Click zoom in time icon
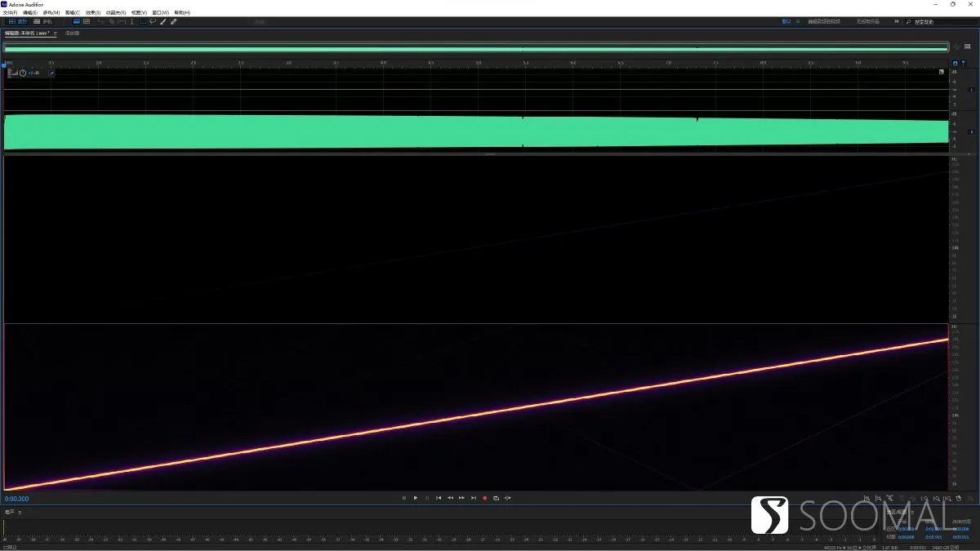The width and height of the screenshot is (980, 551). point(889,498)
